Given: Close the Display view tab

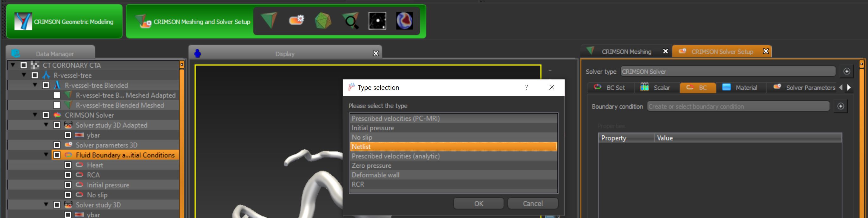Looking at the screenshot, I should coord(376,53).
